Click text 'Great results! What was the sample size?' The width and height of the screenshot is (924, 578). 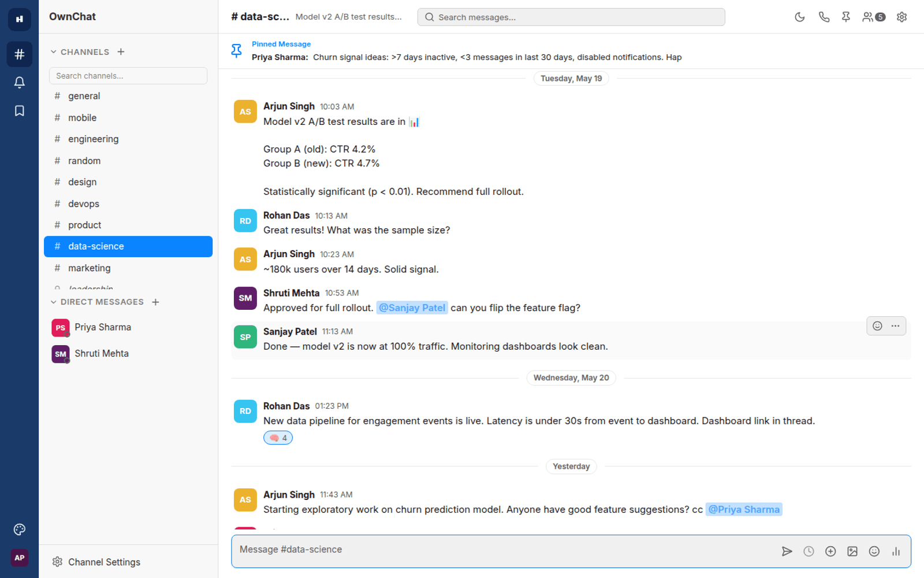point(356,231)
